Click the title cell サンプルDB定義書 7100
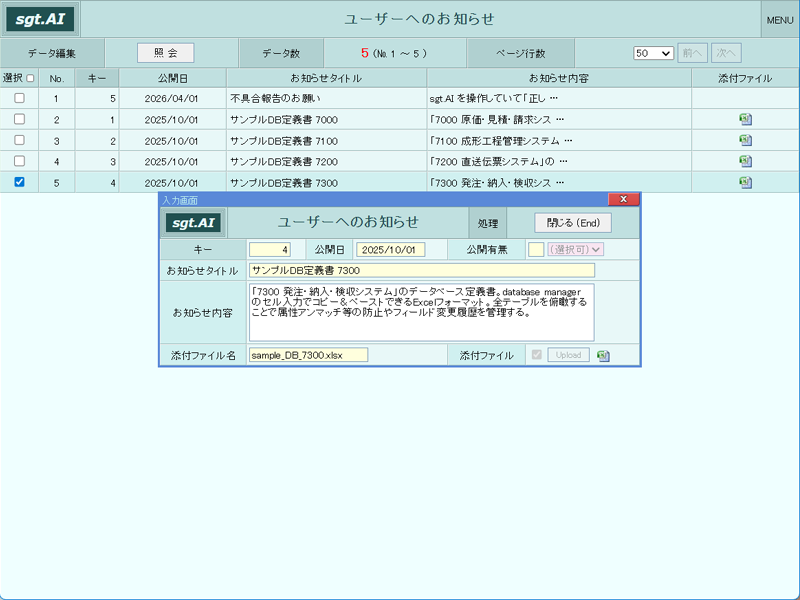 (327, 140)
